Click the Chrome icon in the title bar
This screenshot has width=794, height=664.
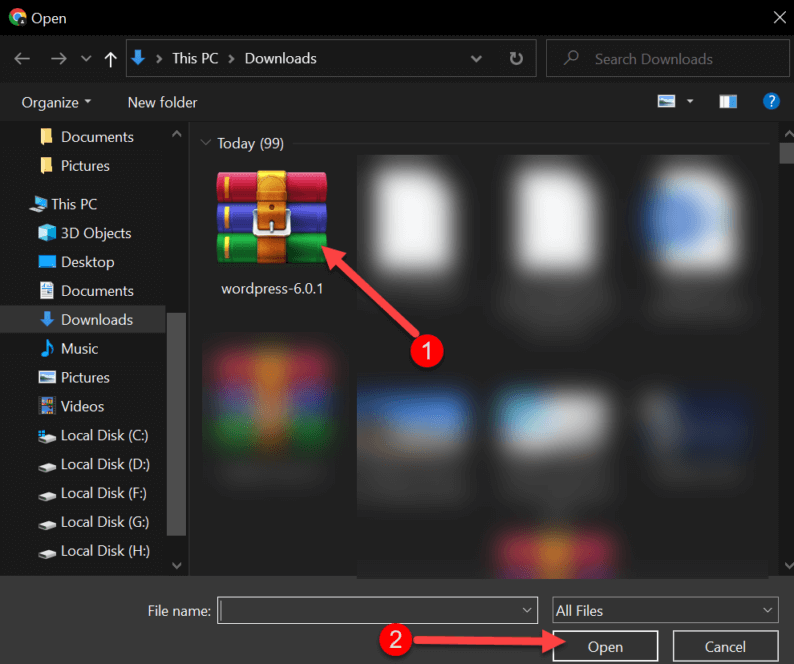click(x=18, y=18)
